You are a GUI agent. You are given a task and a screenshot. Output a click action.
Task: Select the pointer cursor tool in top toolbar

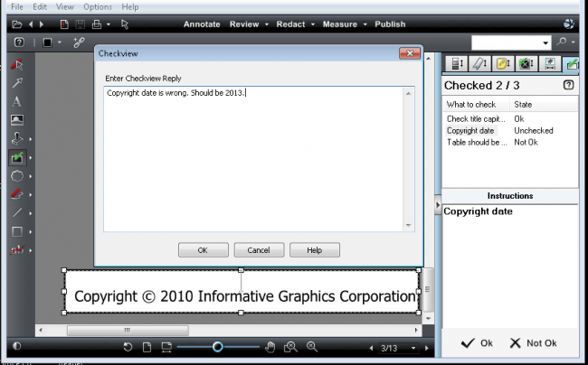coord(125,24)
